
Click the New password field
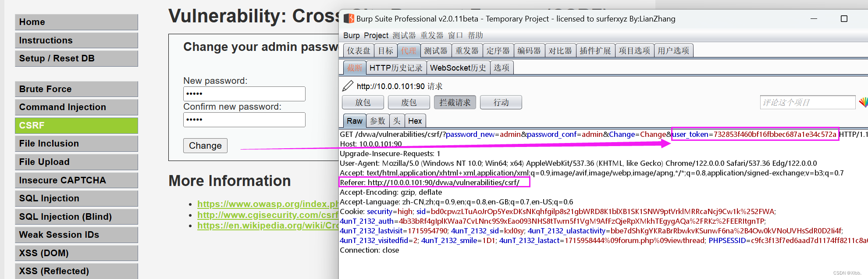(x=244, y=94)
